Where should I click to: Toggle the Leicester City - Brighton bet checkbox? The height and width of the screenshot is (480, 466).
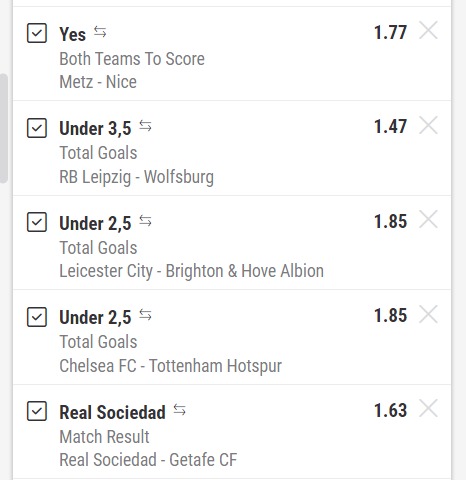click(x=37, y=222)
